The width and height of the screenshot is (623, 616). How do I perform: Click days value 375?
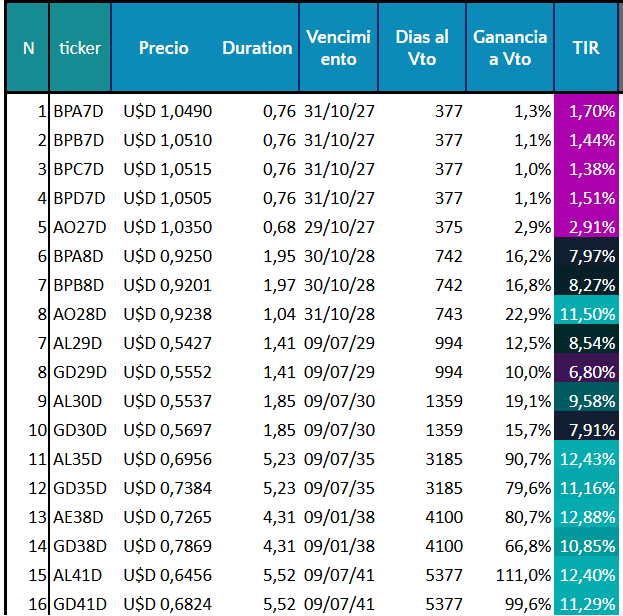coord(449,227)
